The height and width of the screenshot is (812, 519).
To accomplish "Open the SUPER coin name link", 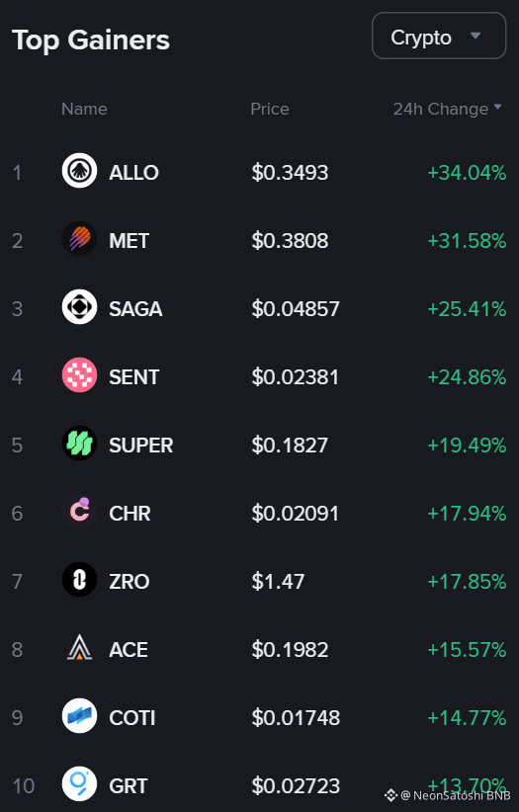I will [x=141, y=445].
